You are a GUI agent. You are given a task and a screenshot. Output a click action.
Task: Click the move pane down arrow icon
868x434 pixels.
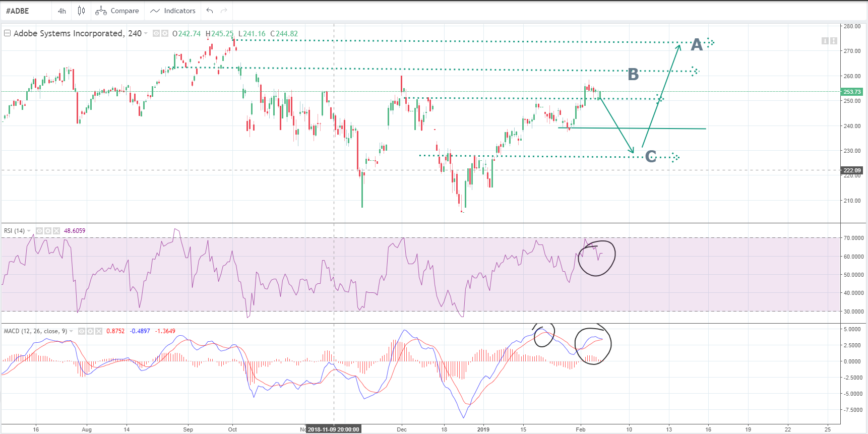click(825, 41)
